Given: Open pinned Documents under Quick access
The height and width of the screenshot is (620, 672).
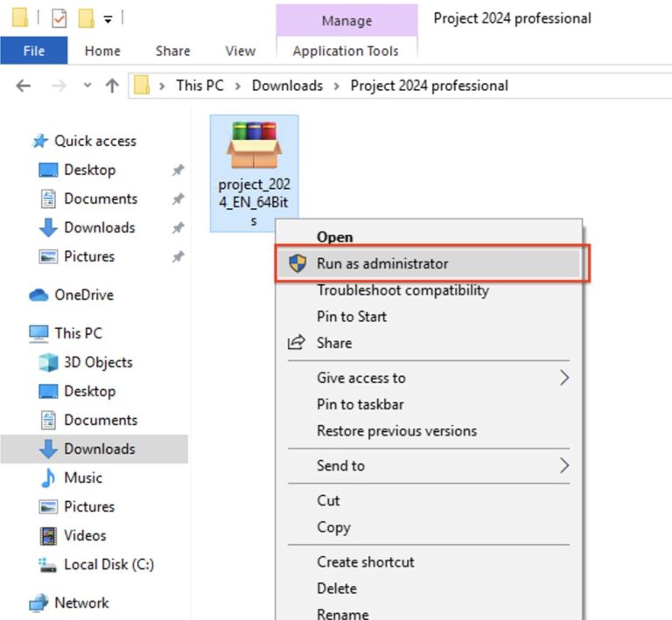Looking at the screenshot, I should coord(101,199).
